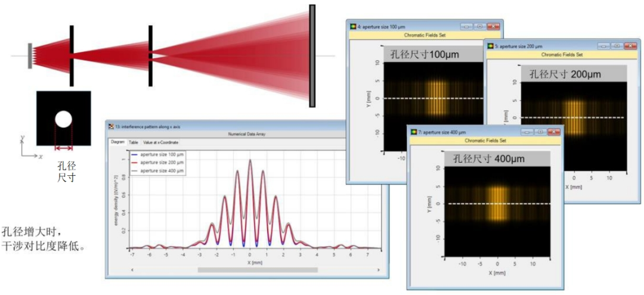Maximize the aperture size 100 µm window
The height and width of the screenshot is (295, 644).
pyautogui.click(x=479, y=27)
